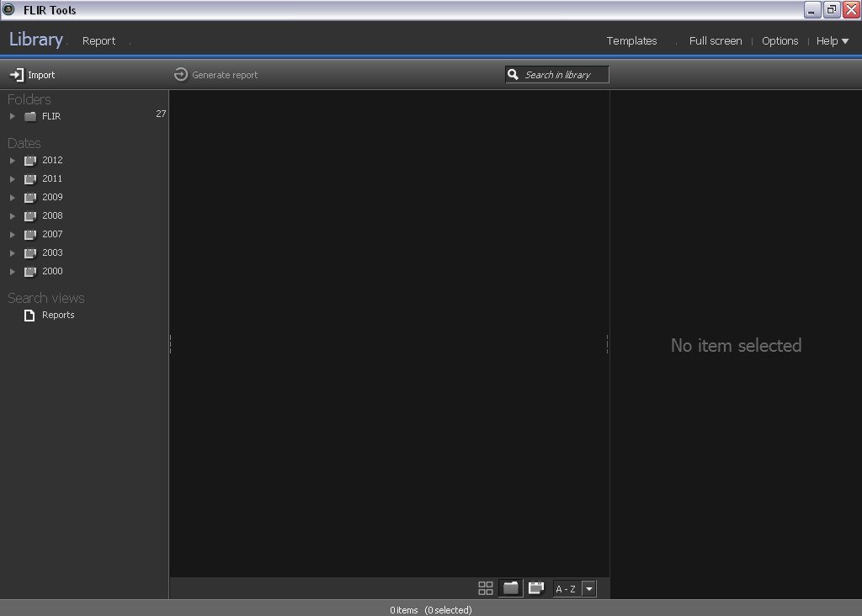Toggle the 2012 date group open
862x616 pixels.
(x=13, y=160)
